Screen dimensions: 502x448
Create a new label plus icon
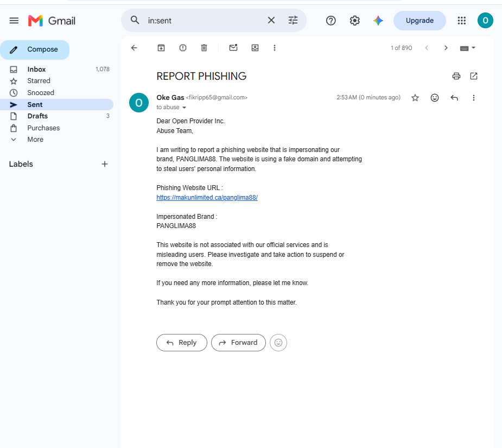coord(105,164)
